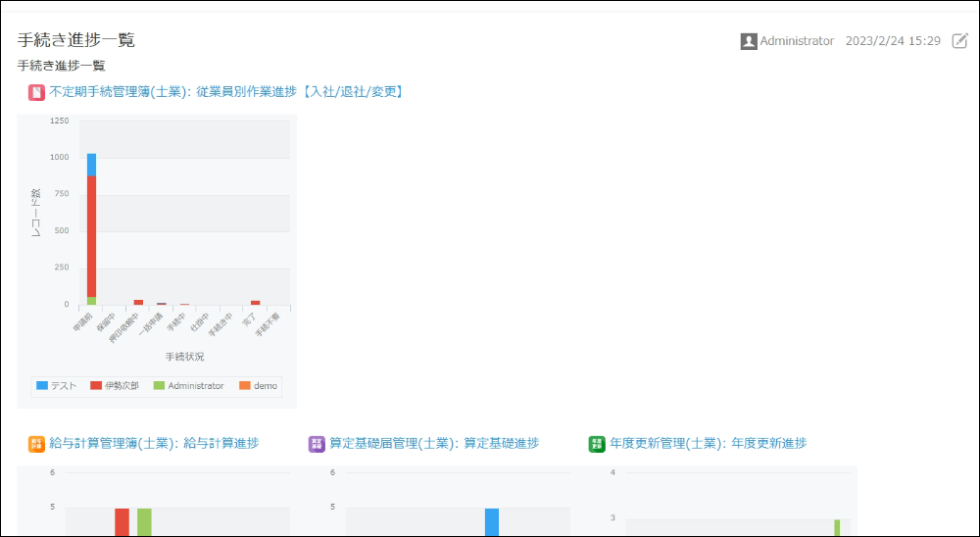Open 給与計算管理簿(士業): 給与計算進捗 link
Screen dimensions: 980x537
[154, 443]
